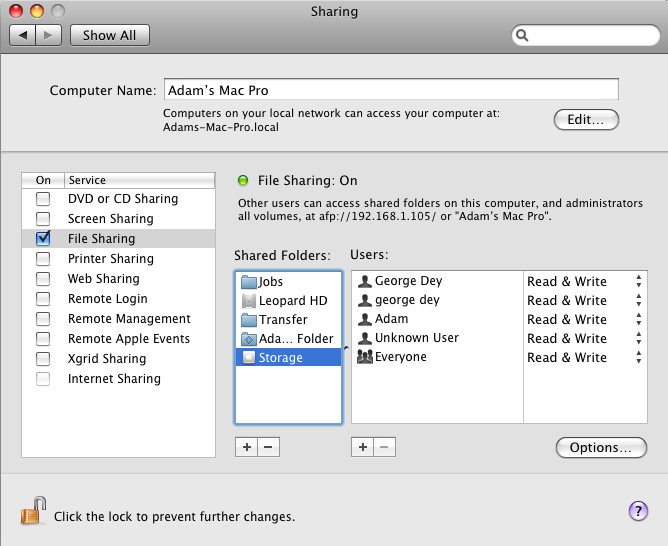
Task: Click the lock icon to prevent changes
Action: (33, 510)
